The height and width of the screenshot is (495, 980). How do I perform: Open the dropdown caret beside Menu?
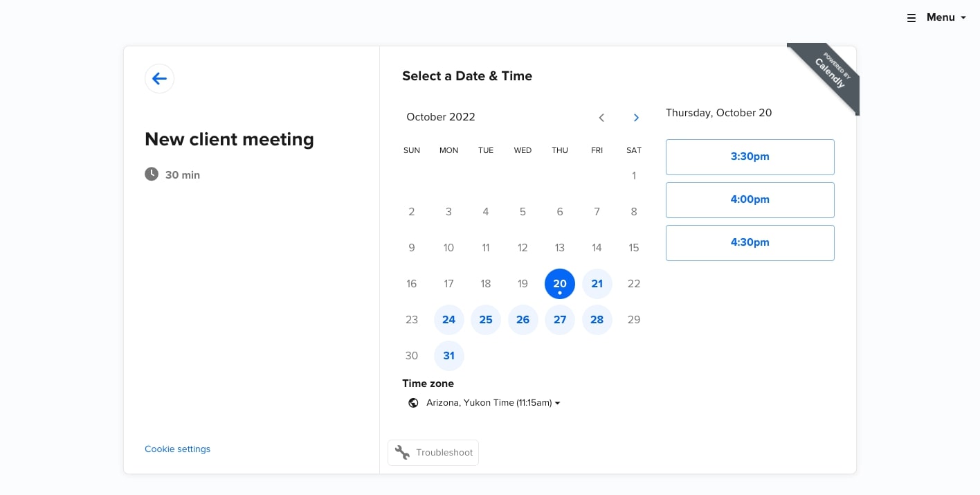click(x=965, y=17)
